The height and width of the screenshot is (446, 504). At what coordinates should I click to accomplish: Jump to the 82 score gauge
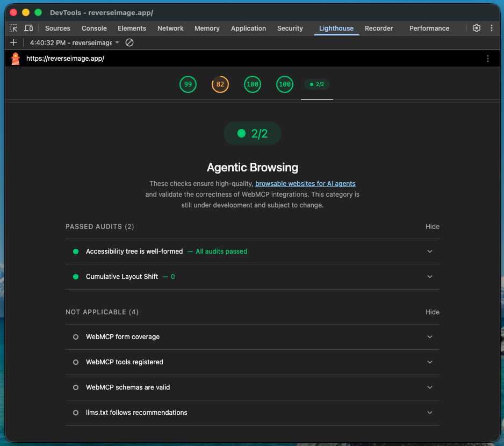point(220,84)
